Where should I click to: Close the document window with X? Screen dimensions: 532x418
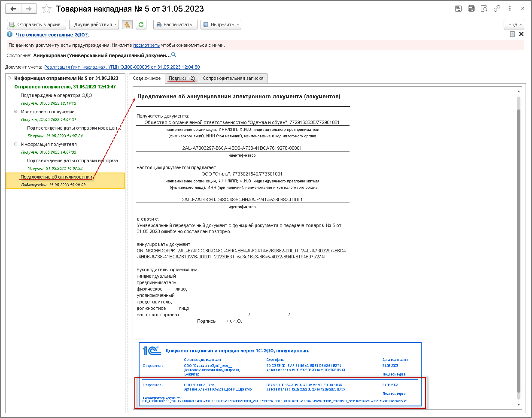pos(523,9)
